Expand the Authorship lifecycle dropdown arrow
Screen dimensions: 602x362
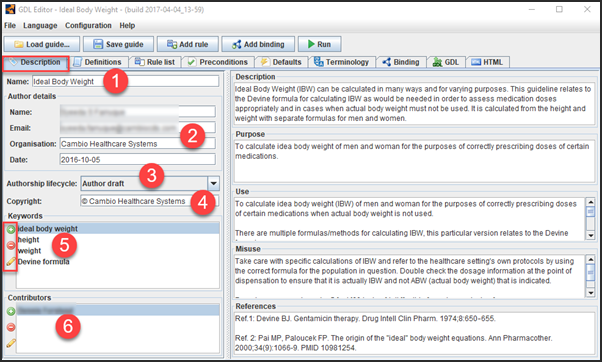click(213, 183)
